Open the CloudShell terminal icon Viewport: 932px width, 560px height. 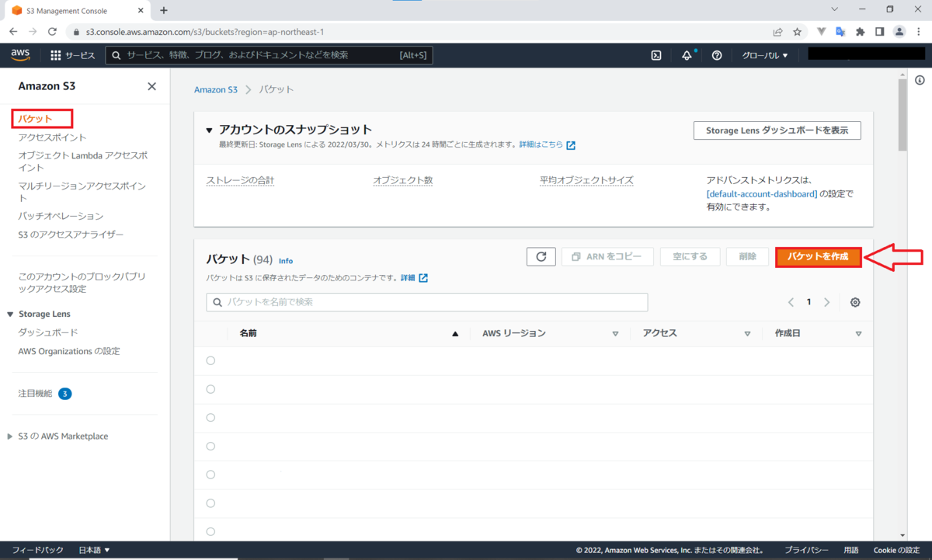click(656, 55)
